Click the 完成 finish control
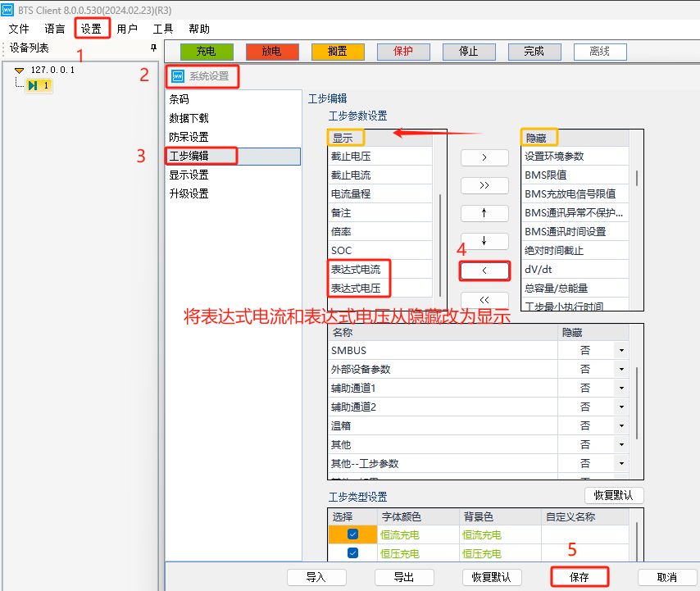The image size is (700, 591). (534, 51)
